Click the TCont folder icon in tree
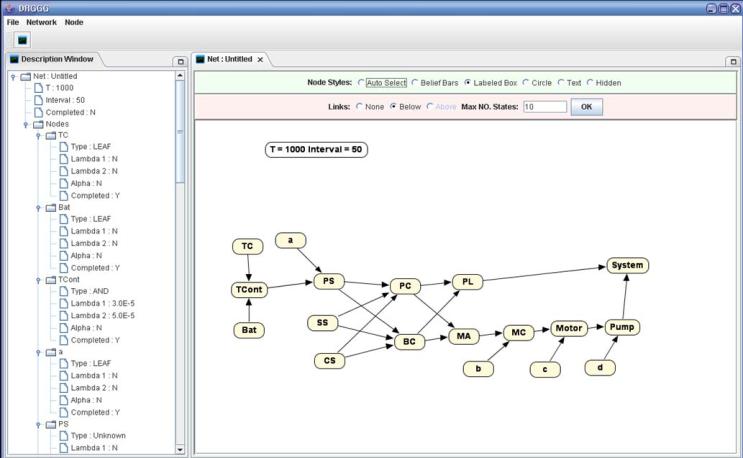The height and width of the screenshot is (458, 743). tap(50, 280)
